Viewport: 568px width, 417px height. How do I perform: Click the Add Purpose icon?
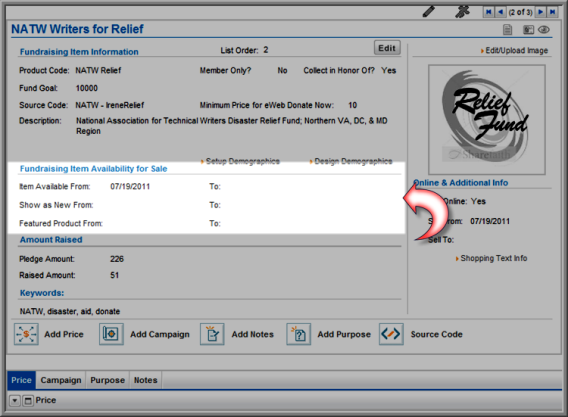tap(298, 334)
